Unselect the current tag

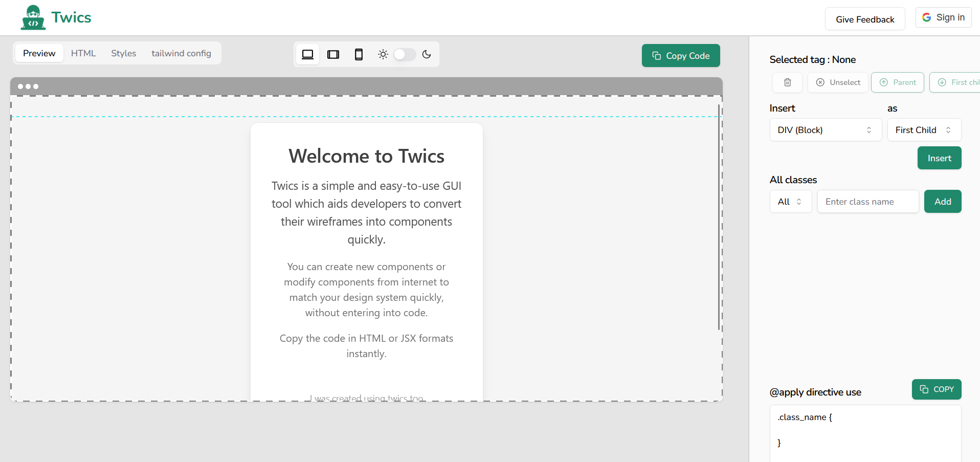pyautogui.click(x=837, y=82)
